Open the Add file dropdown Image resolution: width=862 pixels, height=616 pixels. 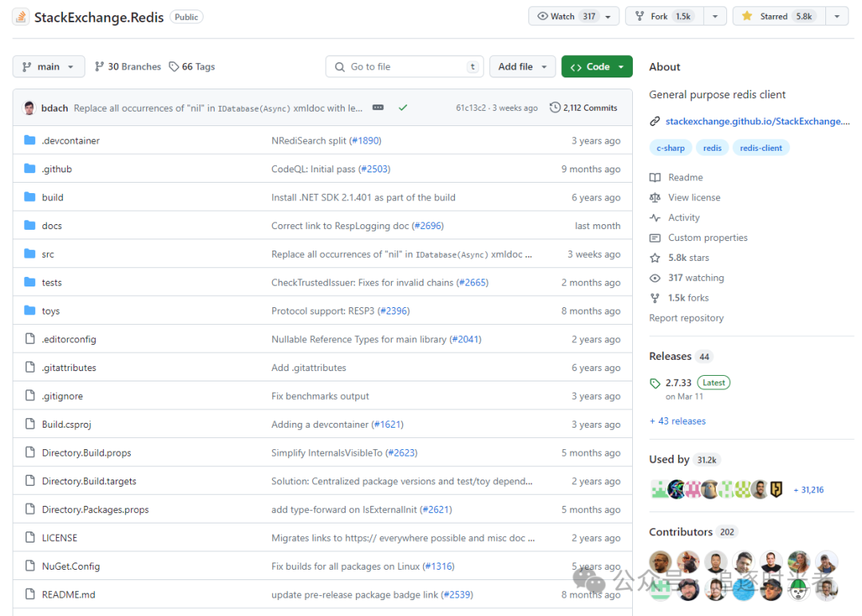point(522,66)
